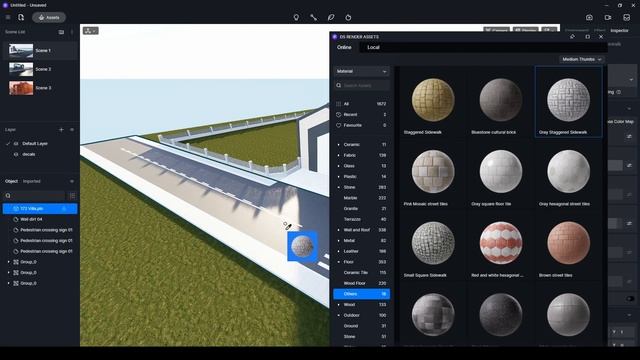Select the Ground subcategory
Image resolution: width=640 pixels, height=360 pixels.
pyautogui.click(x=361, y=326)
